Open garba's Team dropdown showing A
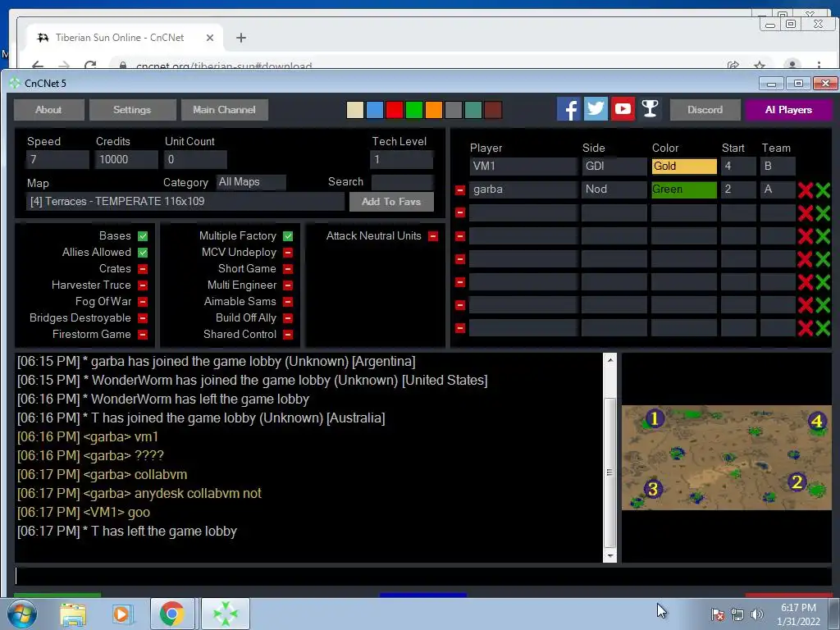This screenshot has height=630, width=840. [x=778, y=189]
